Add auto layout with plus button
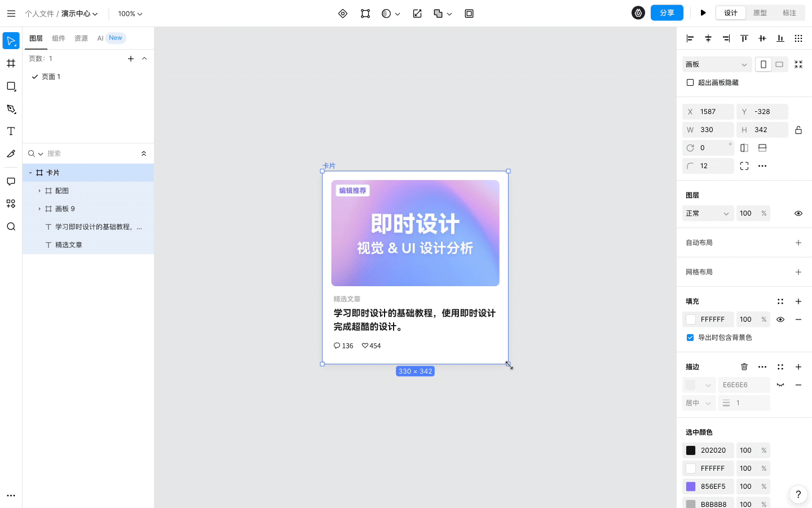This screenshot has height=508, width=812. coord(798,243)
